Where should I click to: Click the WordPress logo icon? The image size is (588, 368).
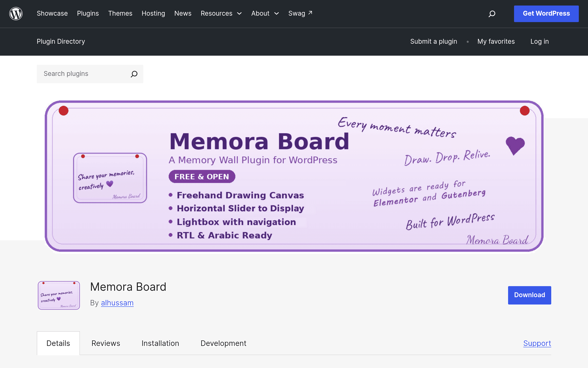[x=16, y=14]
